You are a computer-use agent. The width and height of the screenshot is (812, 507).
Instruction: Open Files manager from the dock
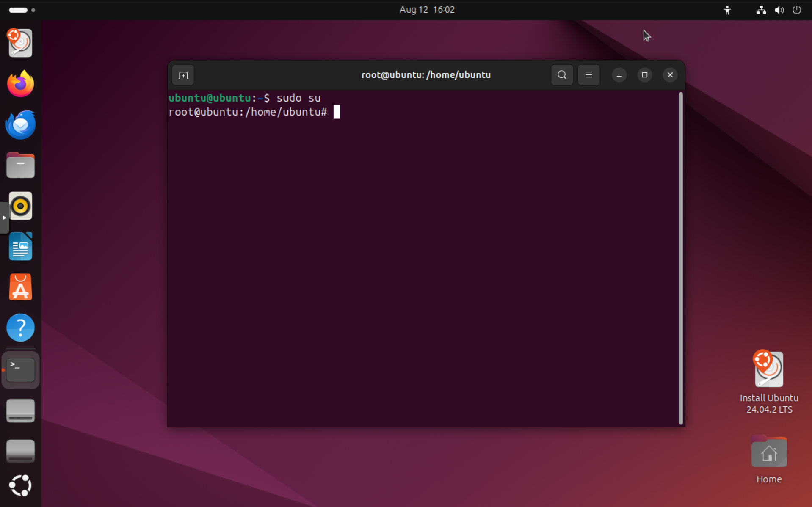[20, 165]
